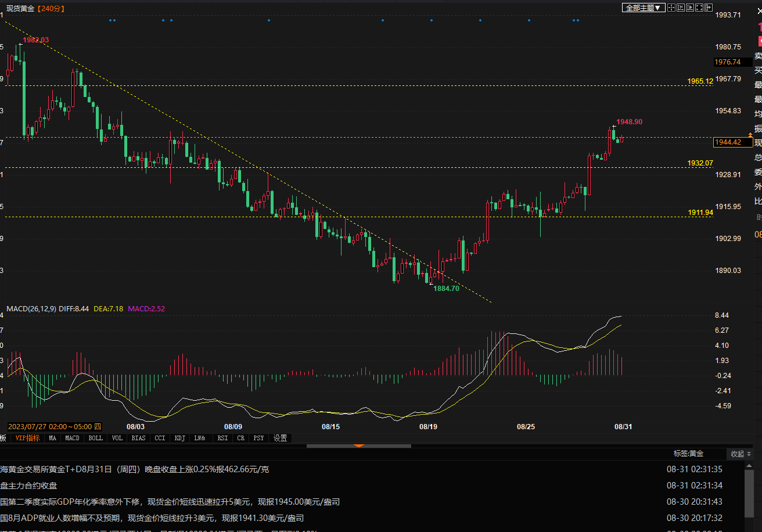This screenshot has height=532, width=762.
Task: Click the 标签:黄金 tag label
Action: point(688,454)
